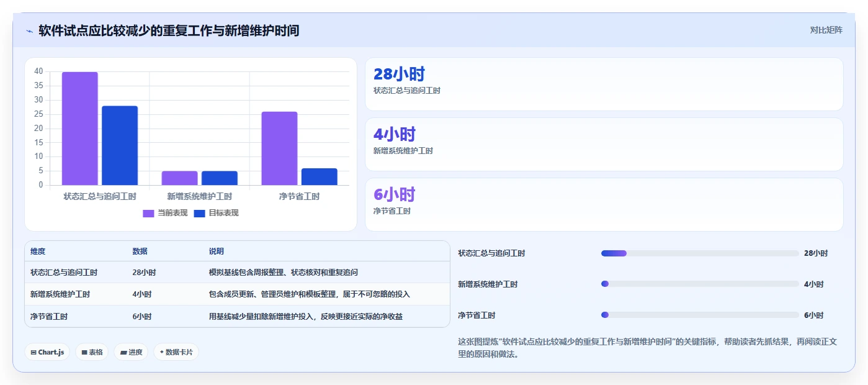
Task: Click the Chart.js tag chip
Action: click(x=47, y=352)
